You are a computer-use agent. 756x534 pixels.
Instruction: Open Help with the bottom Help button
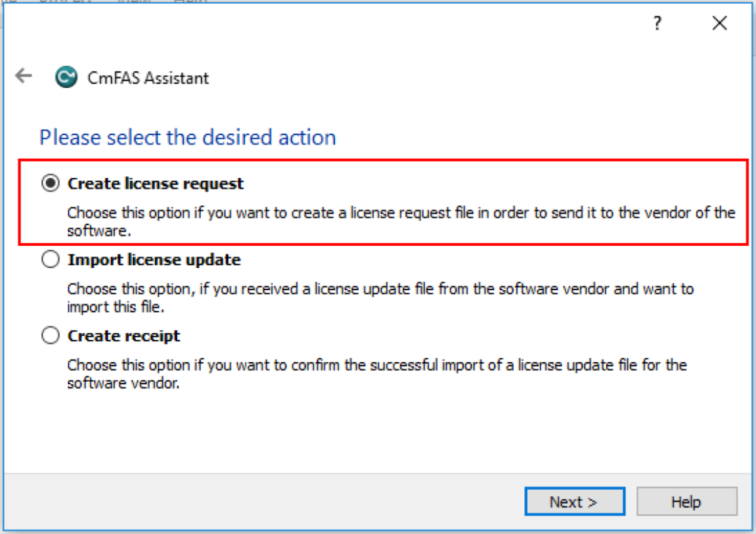[x=686, y=502]
